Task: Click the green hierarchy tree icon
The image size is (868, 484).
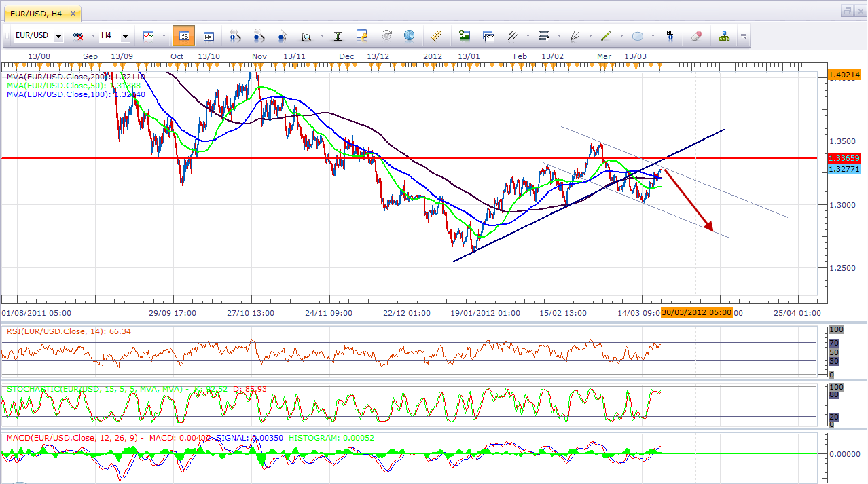Action: point(724,35)
